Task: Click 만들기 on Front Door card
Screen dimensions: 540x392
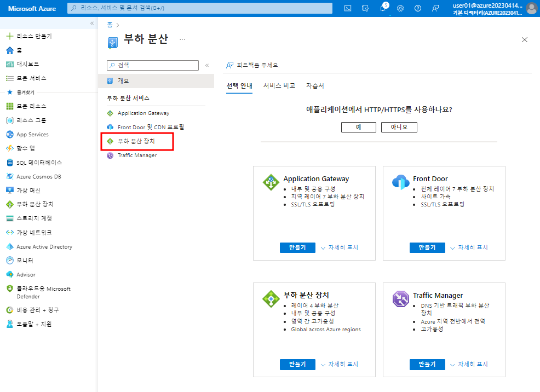Action: tap(427, 247)
